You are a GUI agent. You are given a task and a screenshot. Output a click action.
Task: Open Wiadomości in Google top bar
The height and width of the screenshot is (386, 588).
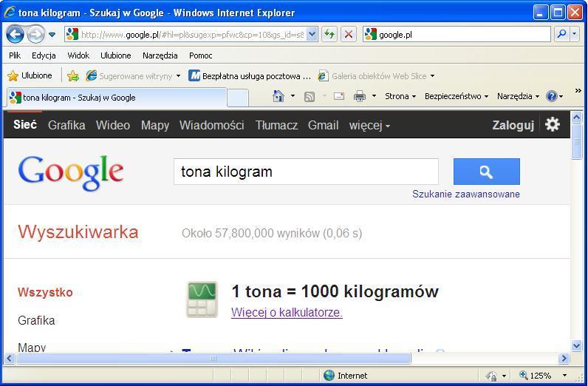[212, 125]
